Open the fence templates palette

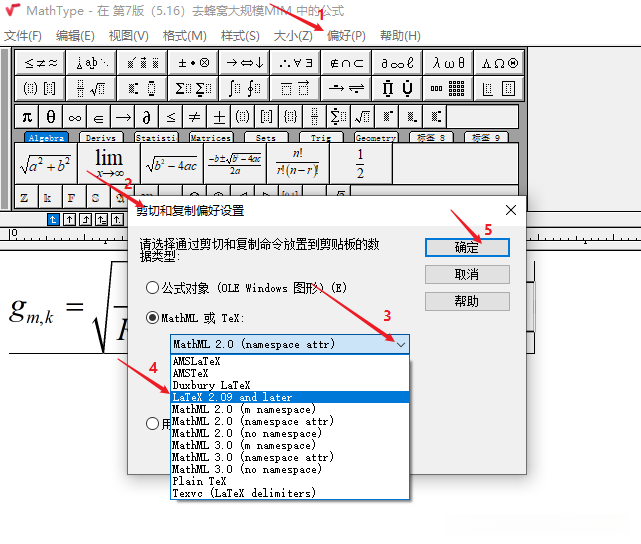pos(40,88)
